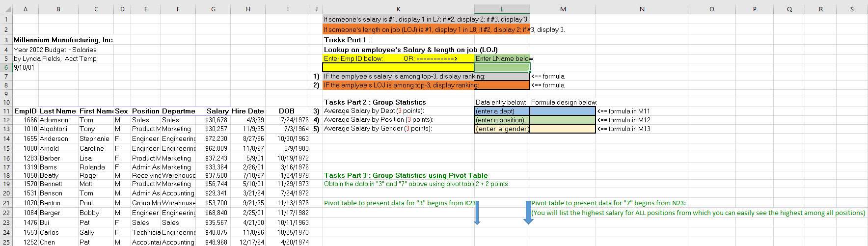Click salary '$37,500' for Beatty
Screen dimensions: 868x246
click(x=216, y=175)
